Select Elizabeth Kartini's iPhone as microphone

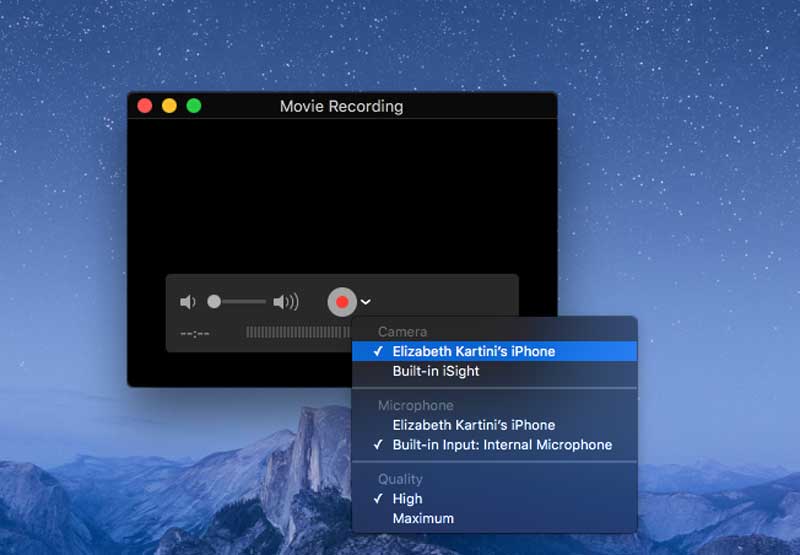pyautogui.click(x=494, y=425)
